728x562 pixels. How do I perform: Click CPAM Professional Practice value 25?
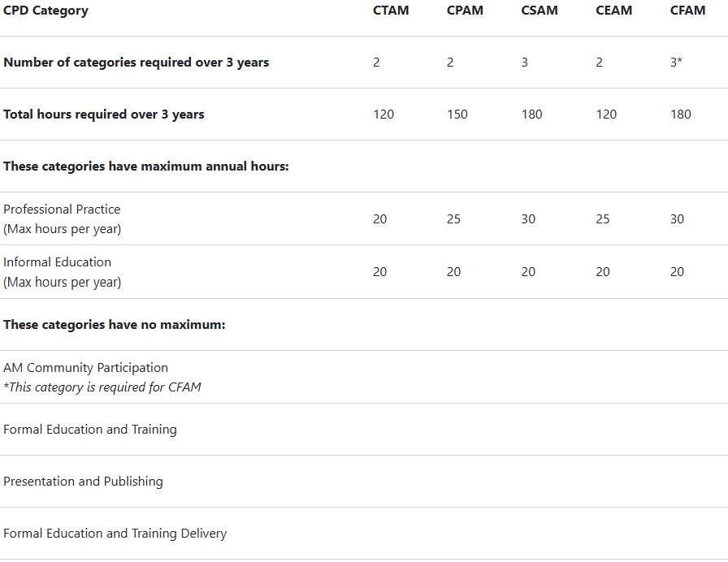pyautogui.click(x=453, y=219)
